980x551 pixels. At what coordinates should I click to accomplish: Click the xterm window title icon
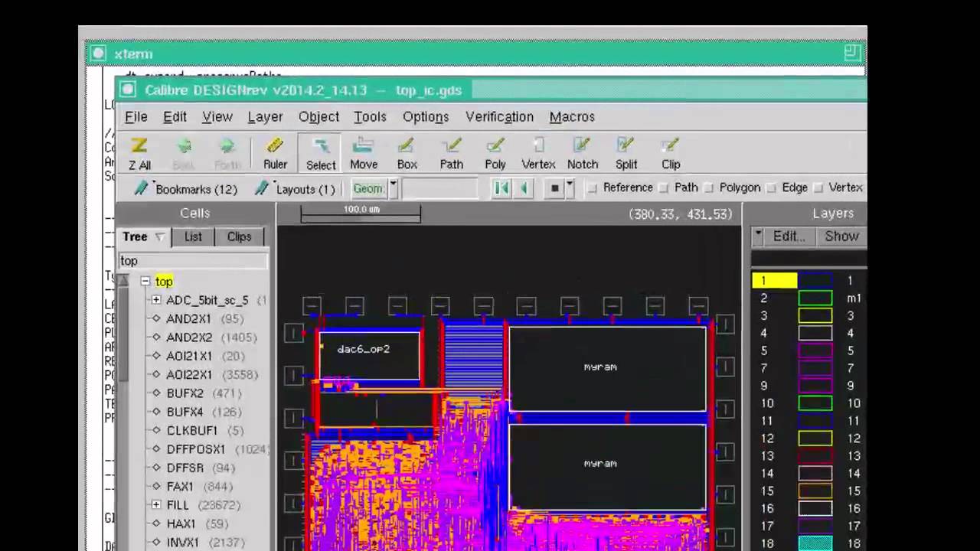click(98, 54)
